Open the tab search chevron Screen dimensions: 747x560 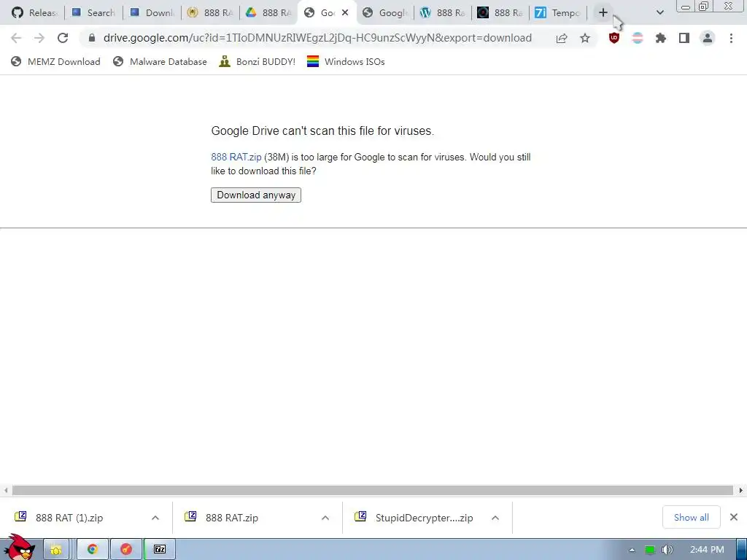tap(659, 13)
